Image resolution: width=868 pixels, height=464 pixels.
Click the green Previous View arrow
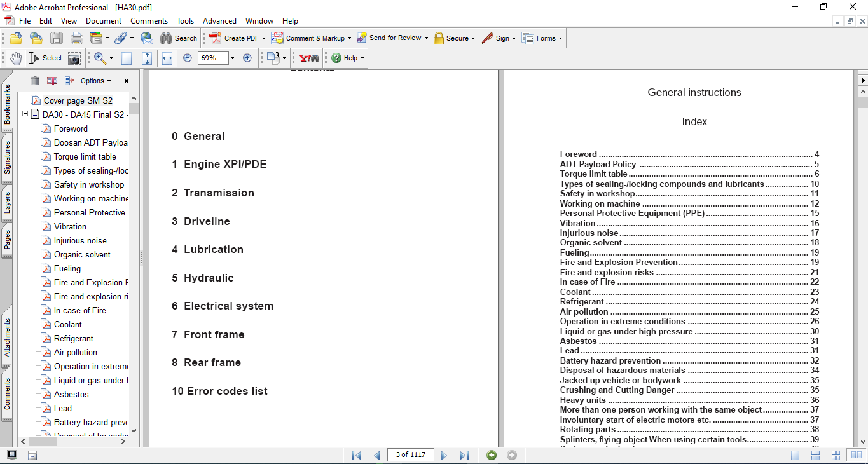491,455
